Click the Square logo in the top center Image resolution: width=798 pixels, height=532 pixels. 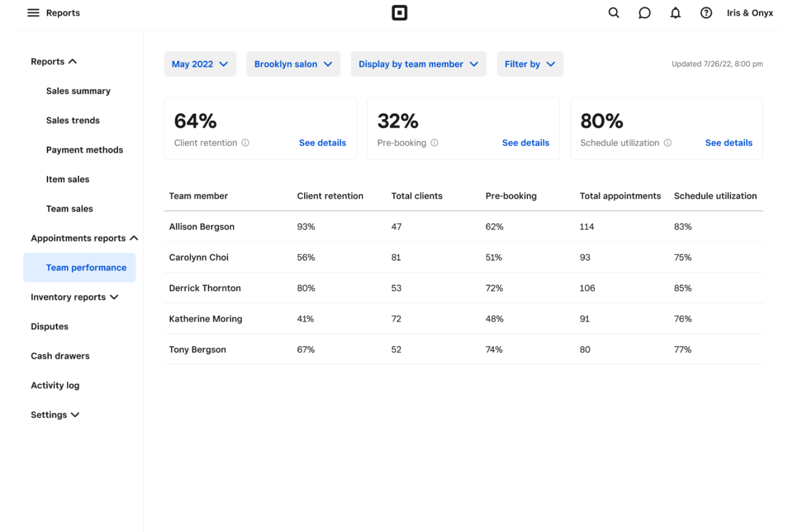coord(400,12)
